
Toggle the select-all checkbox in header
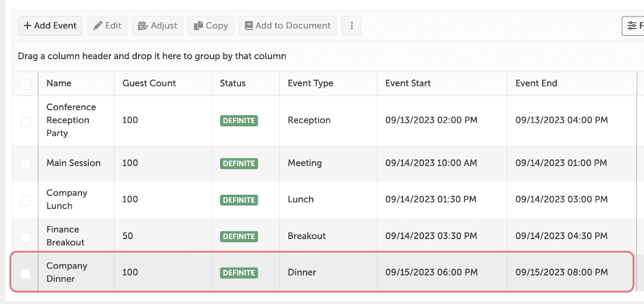[26, 84]
